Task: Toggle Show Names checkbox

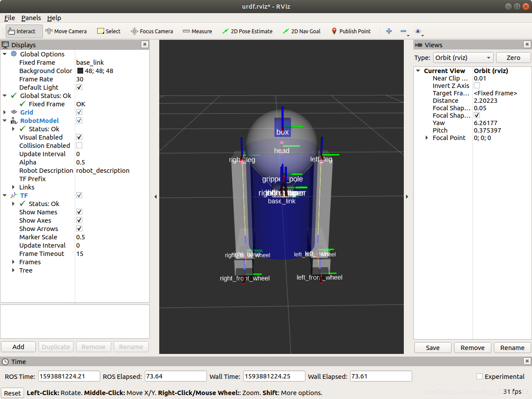Action: coord(79,212)
